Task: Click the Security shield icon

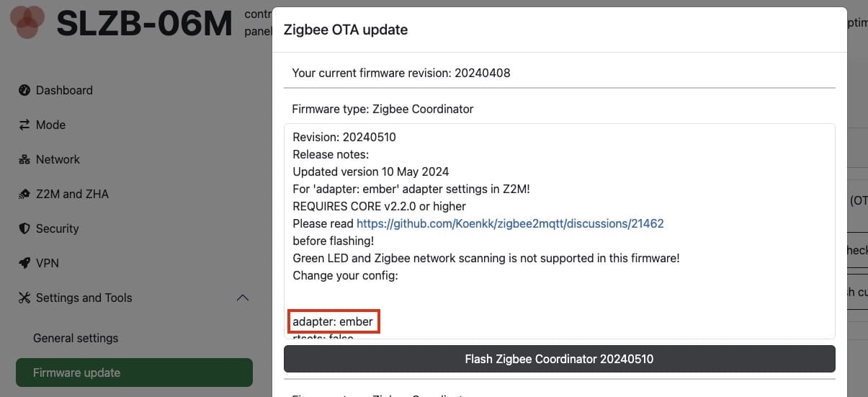Action: [24, 228]
